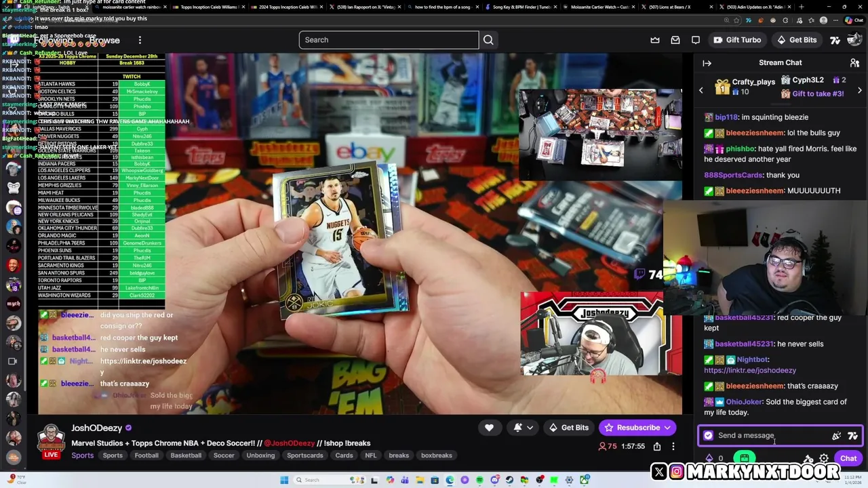
Task: Open the channel points balance icon
Action: (710, 459)
